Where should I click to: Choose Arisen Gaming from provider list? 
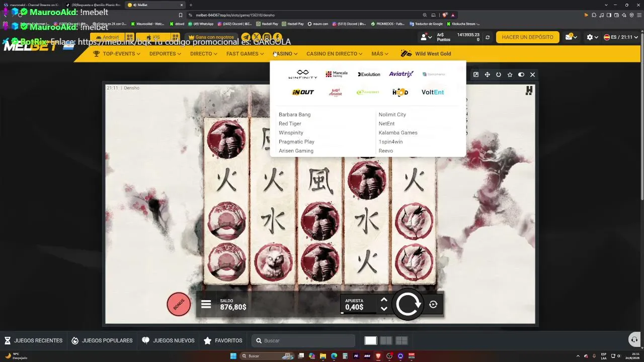(x=296, y=151)
